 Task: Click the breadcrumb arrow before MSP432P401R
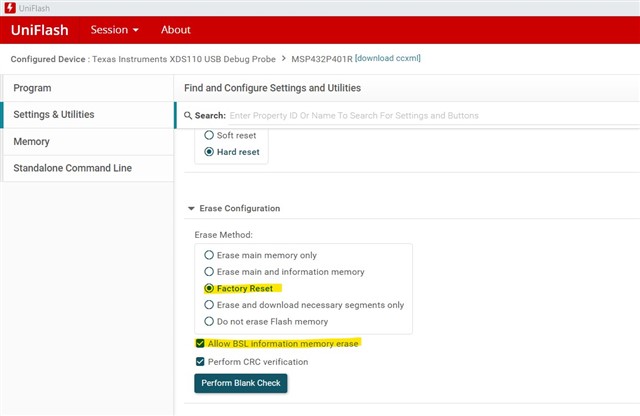284,59
